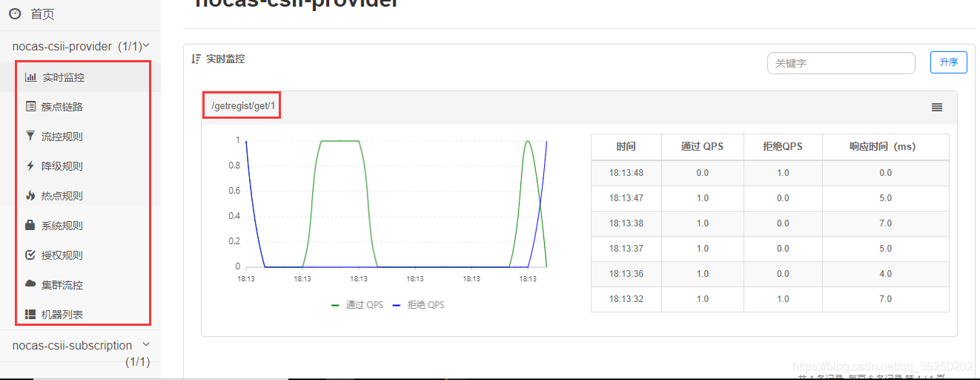Click the grid icon for 机器列表
This screenshot has width=980, height=380.
(30, 314)
